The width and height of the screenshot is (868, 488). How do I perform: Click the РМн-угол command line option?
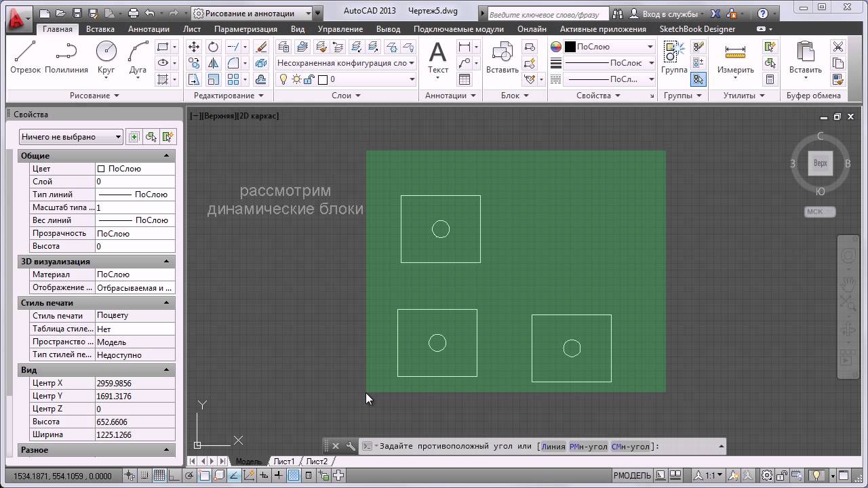(589, 446)
